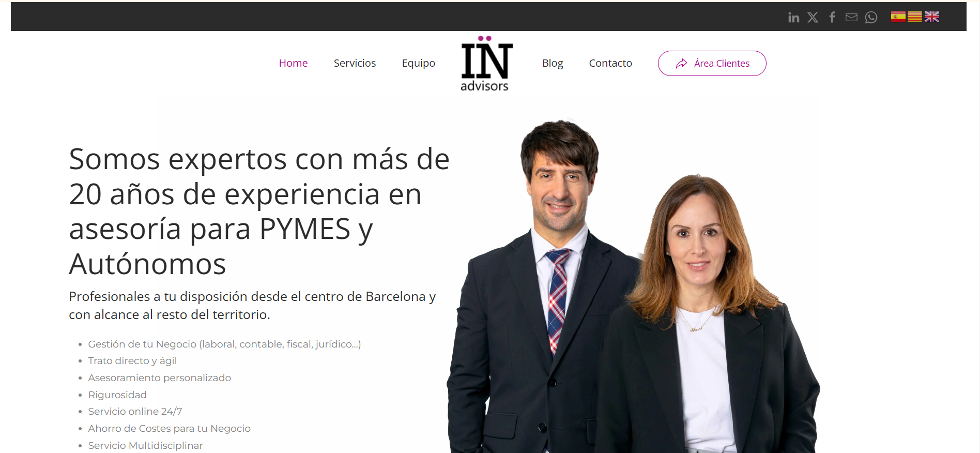Go to the Home menu item
This screenshot has height=453, width=980.
pyautogui.click(x=293, y=63)
